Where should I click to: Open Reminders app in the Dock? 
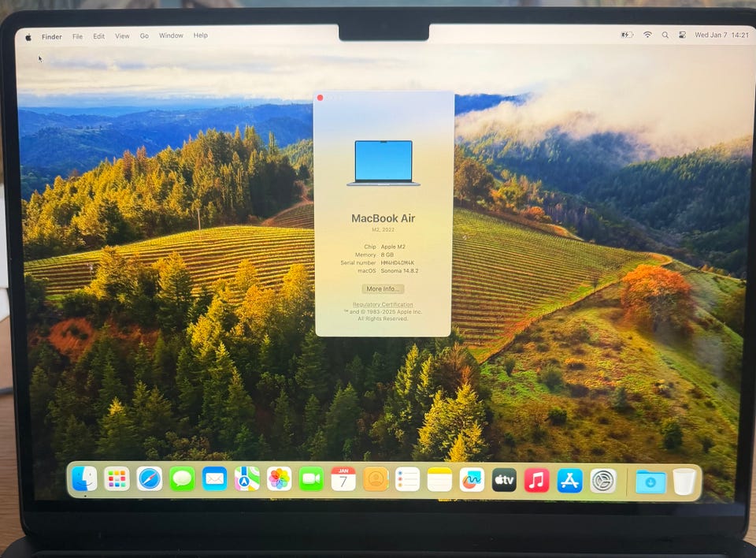(x=407, y=479)
